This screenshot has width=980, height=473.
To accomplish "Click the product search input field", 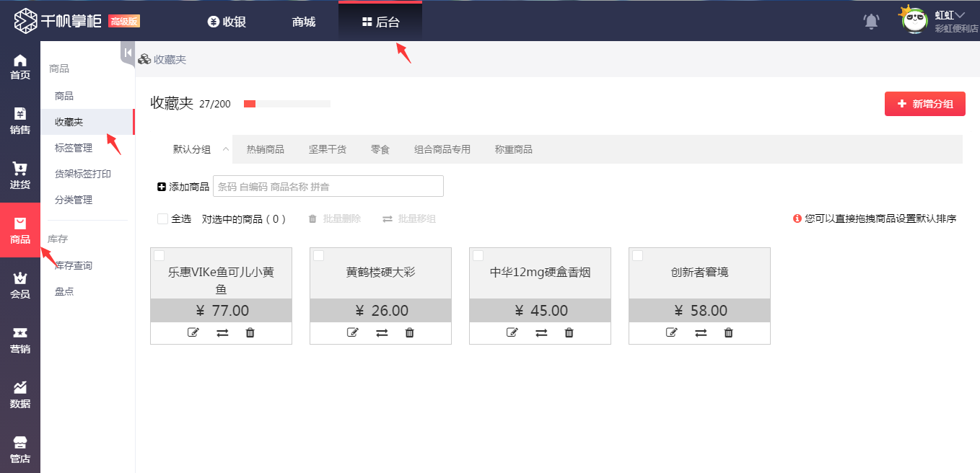I will pyautogui.click(x=328, y=186).
